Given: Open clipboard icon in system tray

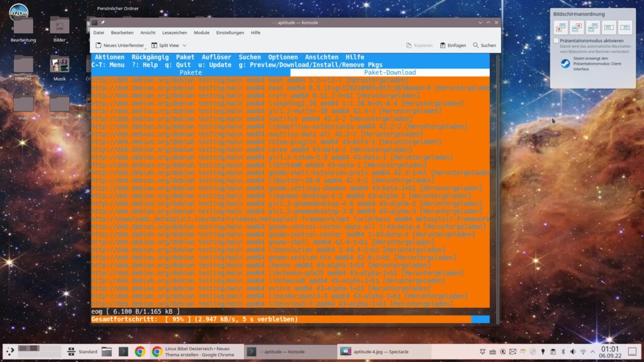Looking at the screenshot, I should [x=553, y=352].
